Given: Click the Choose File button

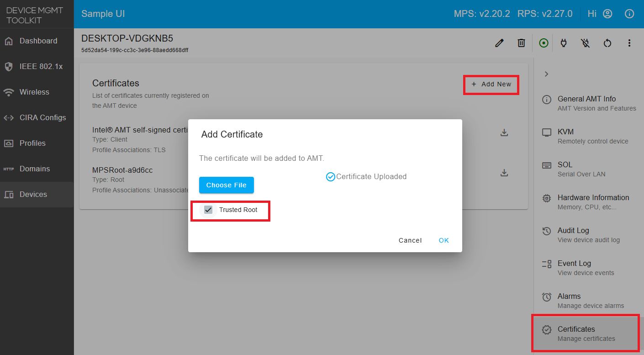Looking at the screenshot, I should pos(227,185).
